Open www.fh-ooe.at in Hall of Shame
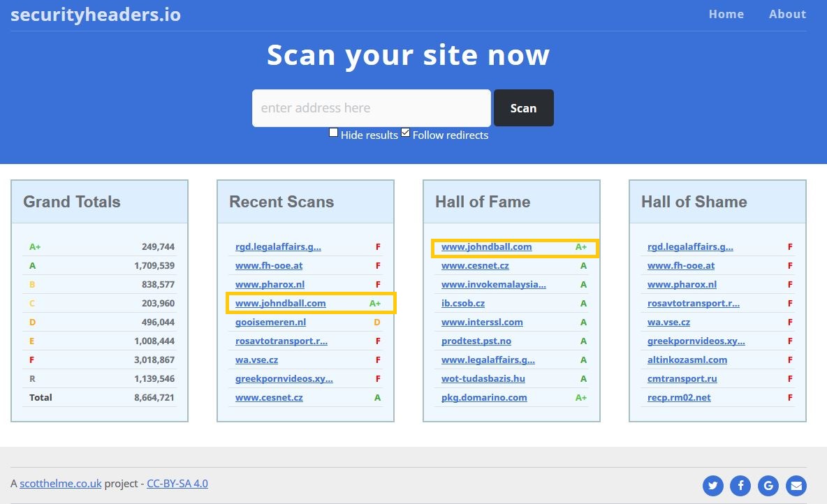The width and height of the screenshot is (827, 504). click(x=681, y=266)
